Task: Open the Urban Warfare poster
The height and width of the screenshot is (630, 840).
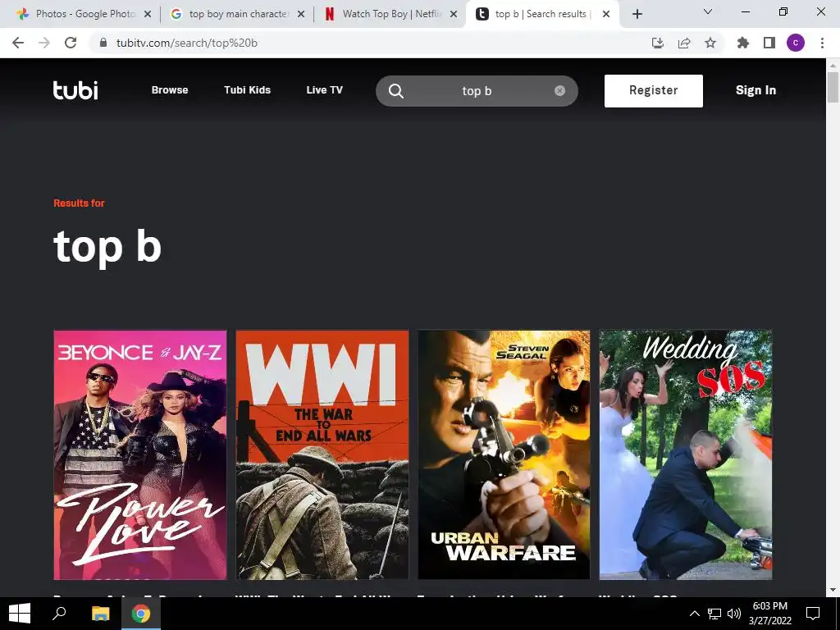Action: [504, 454]
